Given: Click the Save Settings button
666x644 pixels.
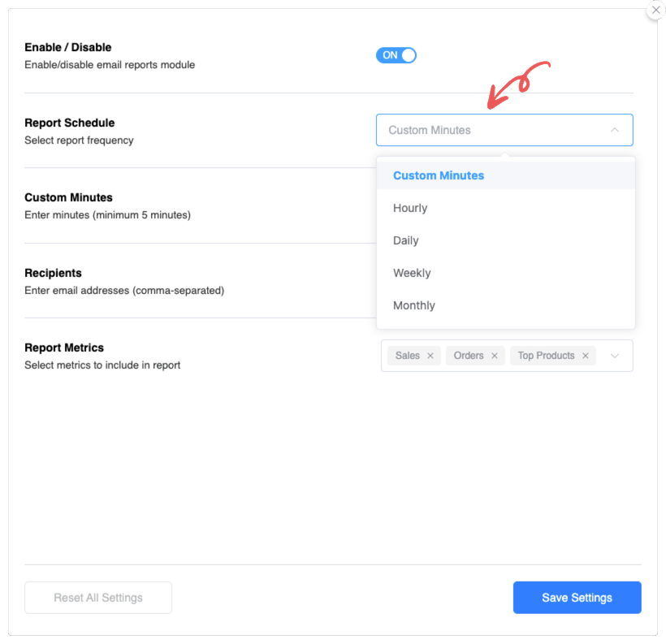Looking at the screenshot, I should coord(577,598).
